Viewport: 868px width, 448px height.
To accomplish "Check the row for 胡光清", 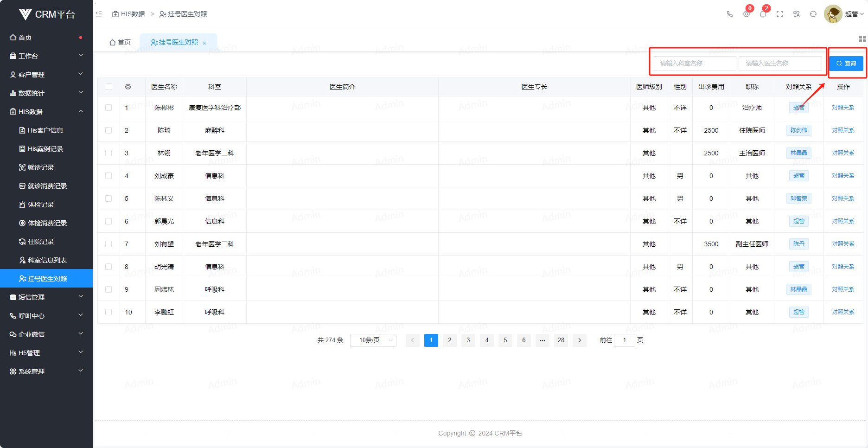I will [108, 267].
